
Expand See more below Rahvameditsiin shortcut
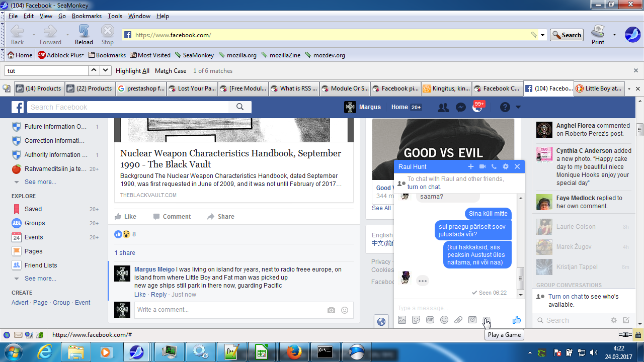coord(40,182)
